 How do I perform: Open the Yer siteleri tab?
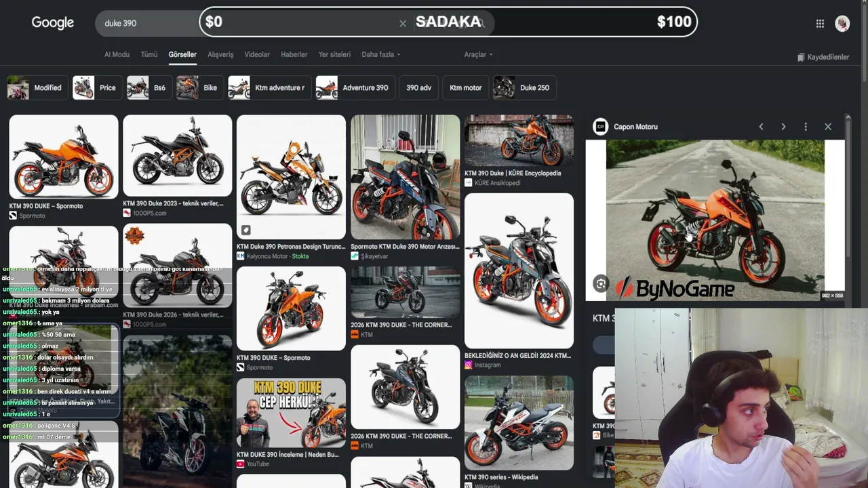pos(334,54)
